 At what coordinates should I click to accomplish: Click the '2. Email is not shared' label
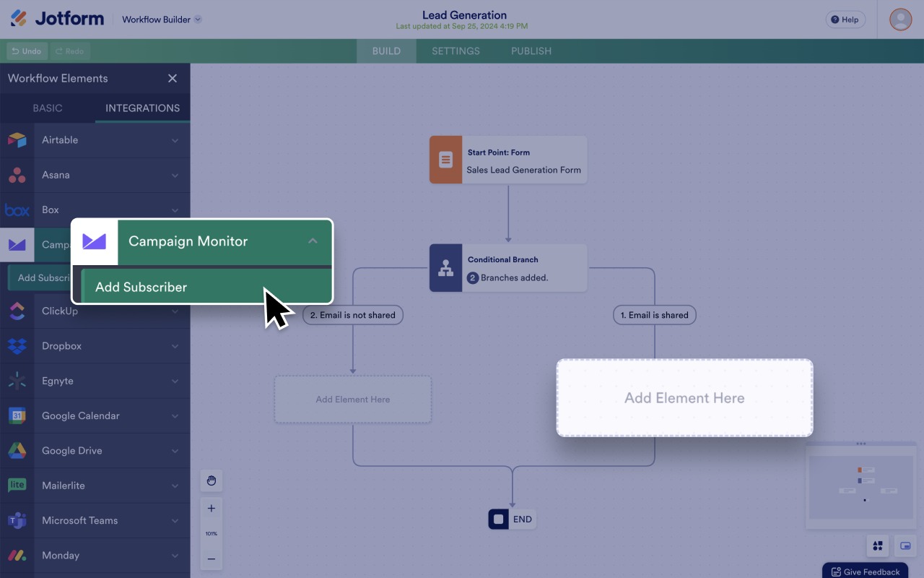pos(353,315)
